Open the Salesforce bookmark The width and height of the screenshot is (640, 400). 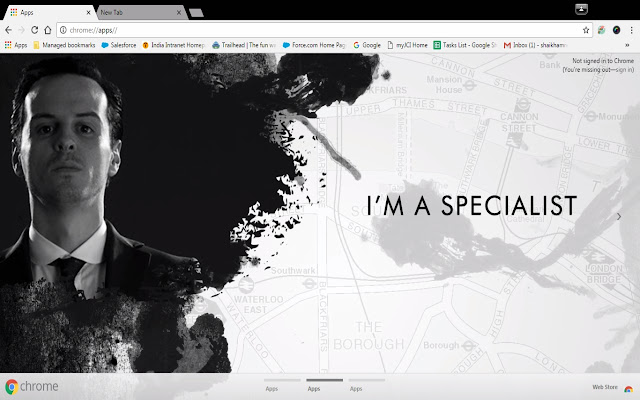[119, 45]
